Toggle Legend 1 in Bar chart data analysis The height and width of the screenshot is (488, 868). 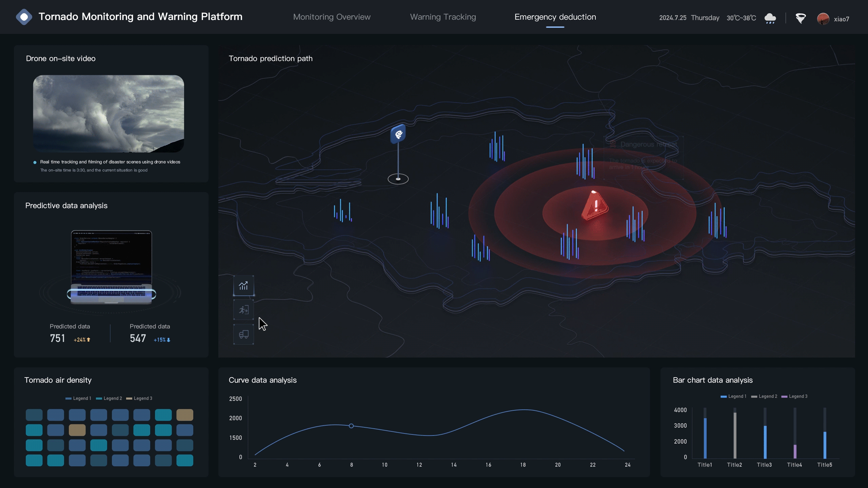(733, 396)
